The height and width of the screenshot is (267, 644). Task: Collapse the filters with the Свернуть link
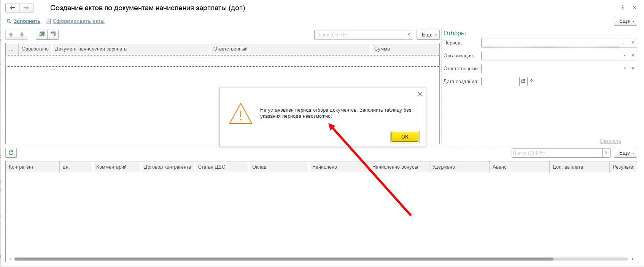pos(610,141)
